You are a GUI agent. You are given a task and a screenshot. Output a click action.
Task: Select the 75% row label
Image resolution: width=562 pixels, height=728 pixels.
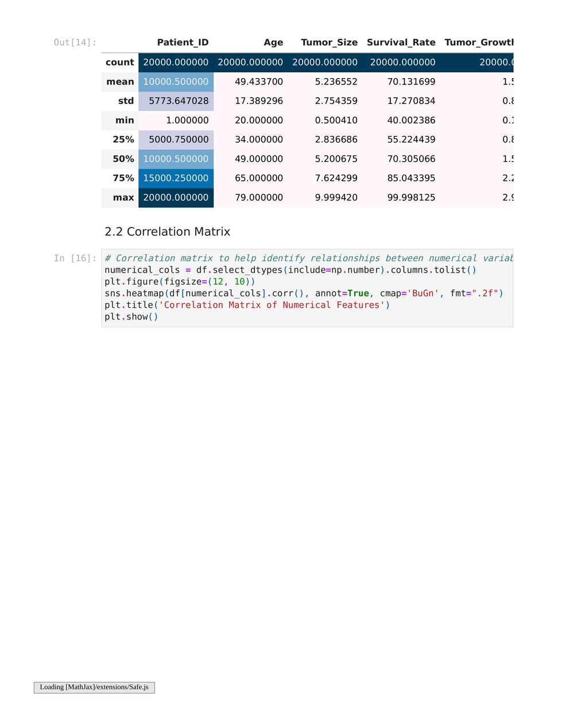click(x=123, y=178)
